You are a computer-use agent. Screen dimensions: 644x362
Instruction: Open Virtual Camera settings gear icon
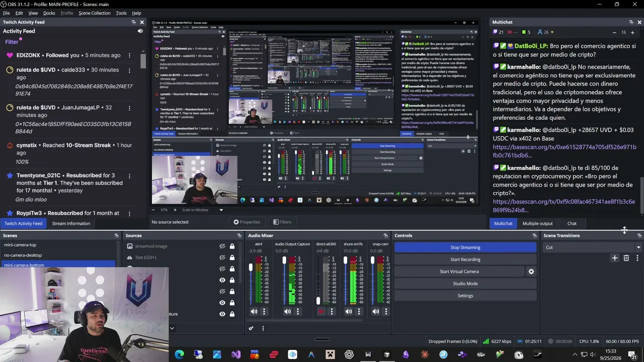(x=531, y=271)
